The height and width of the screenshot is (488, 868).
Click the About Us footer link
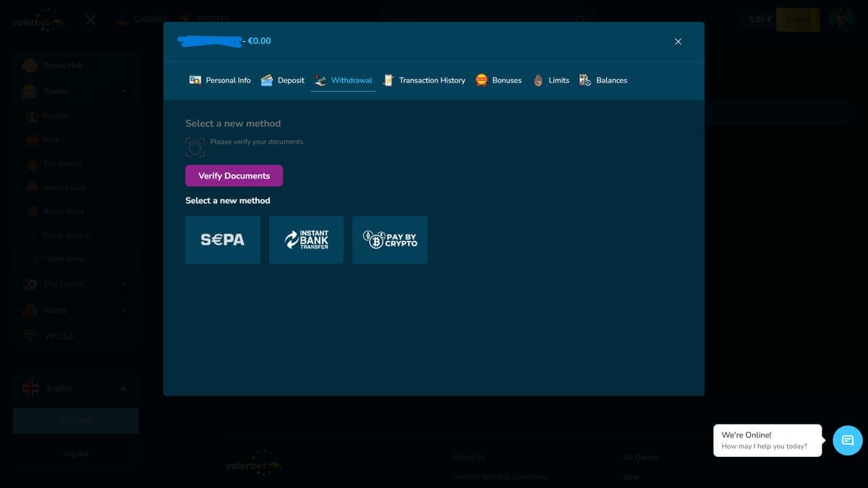click(x=469, y=457)
